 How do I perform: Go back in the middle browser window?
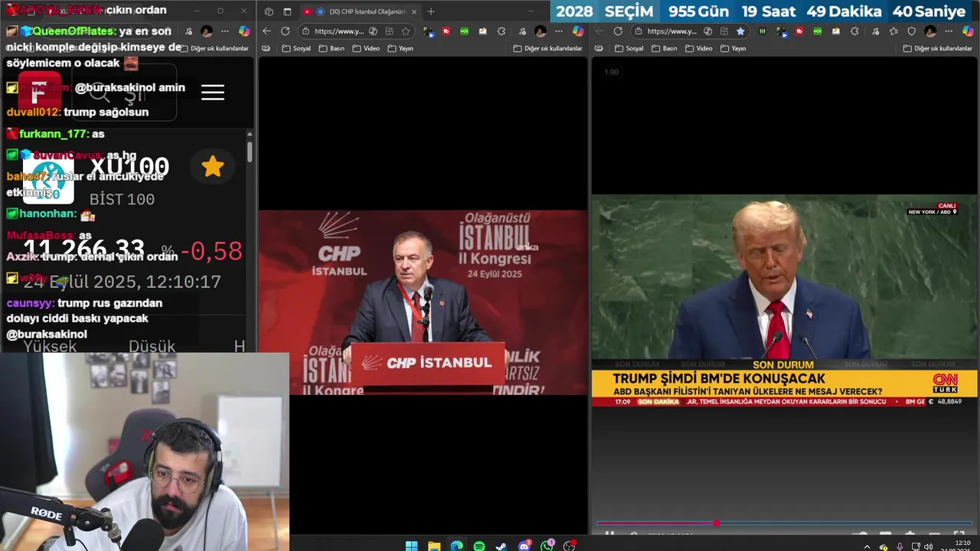tap(266, 31)
